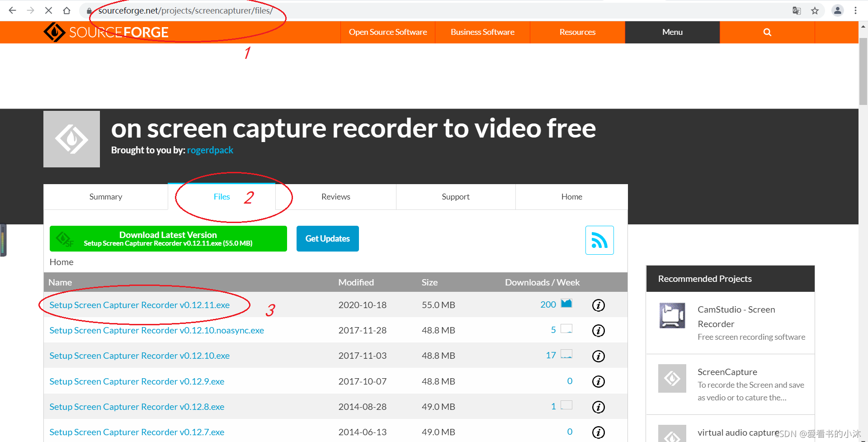
Task: Sort files by the Size column header
Action: pyautogui.click(x=429, y=282)
